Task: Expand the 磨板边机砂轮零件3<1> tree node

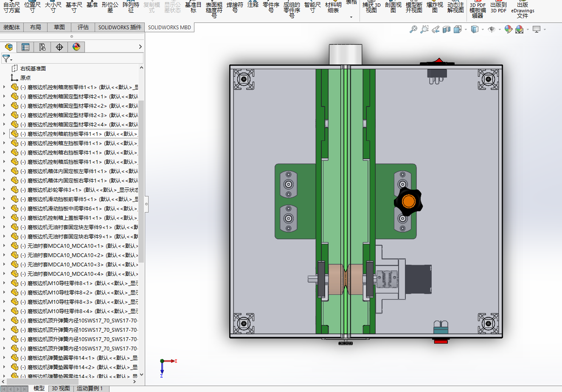Action: (4, 190)
